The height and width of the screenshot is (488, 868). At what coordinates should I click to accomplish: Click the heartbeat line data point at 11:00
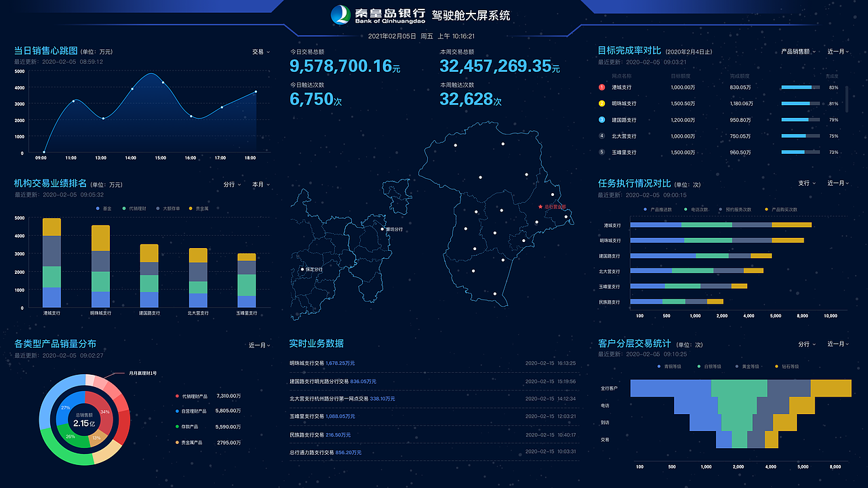[x=73, y=102]
